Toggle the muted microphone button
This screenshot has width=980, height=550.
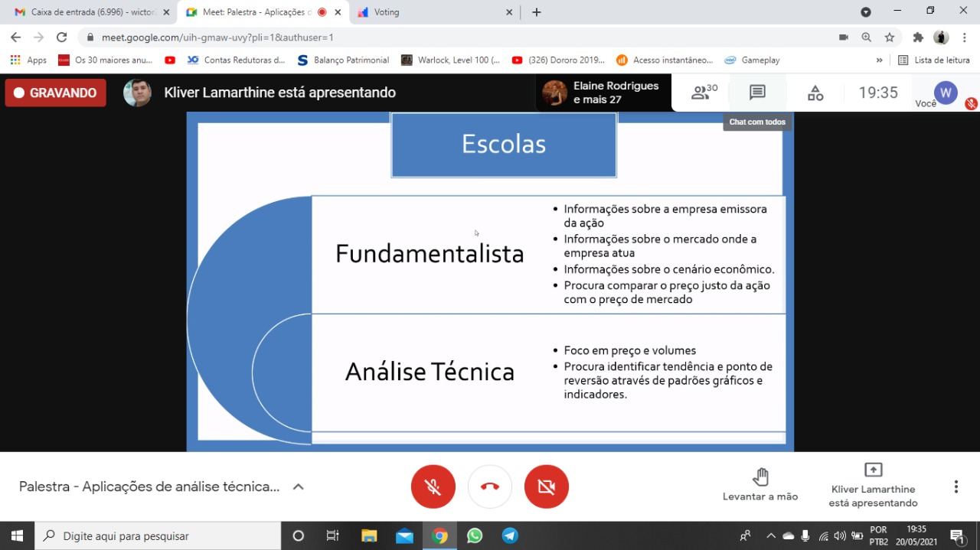433,487
